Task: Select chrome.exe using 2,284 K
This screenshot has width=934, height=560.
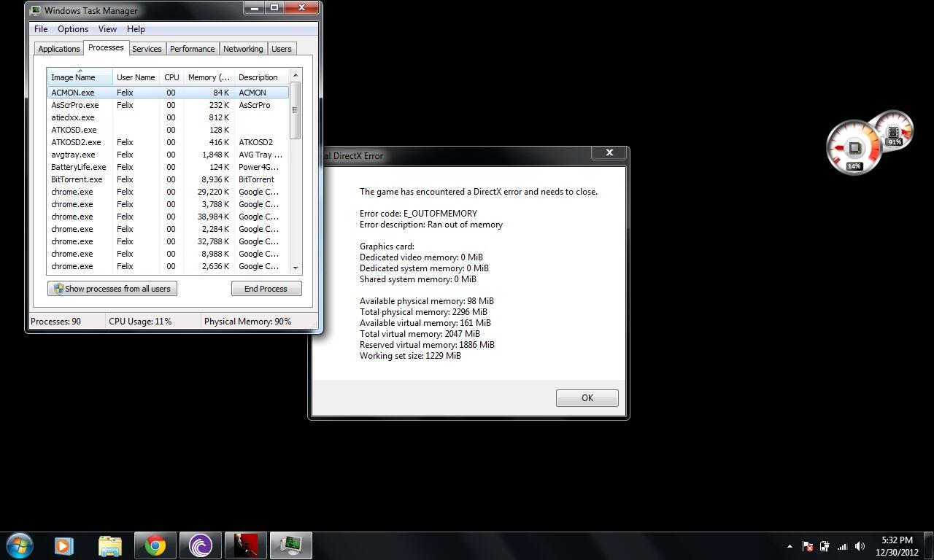Action: (168, 229)
